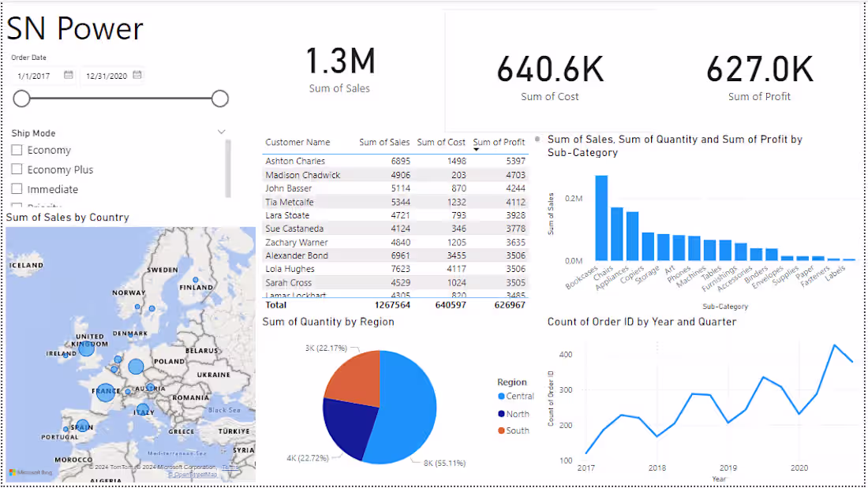Sort table by Sum of Cost header

(x=441, y=142)
